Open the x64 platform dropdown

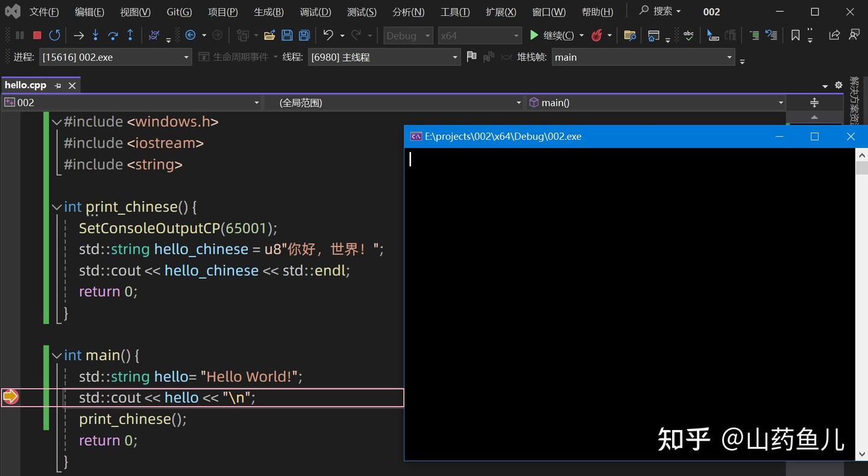point(479,36)
